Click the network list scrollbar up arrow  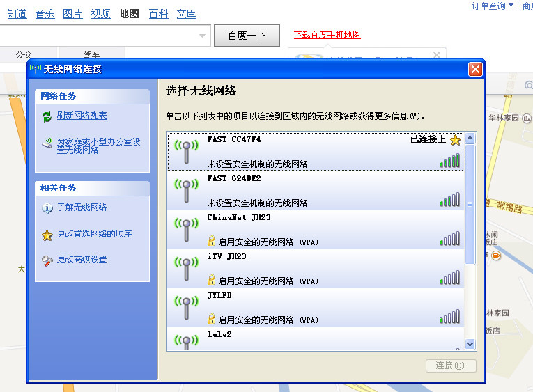tap(470, 139)
